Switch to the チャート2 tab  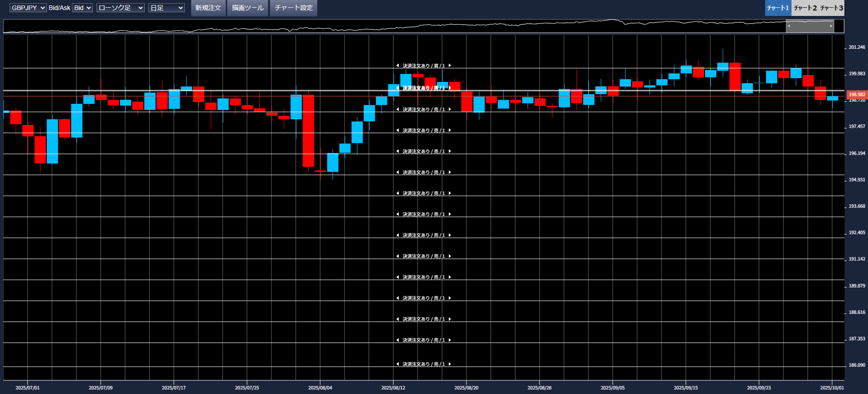(x=805, y=8)
